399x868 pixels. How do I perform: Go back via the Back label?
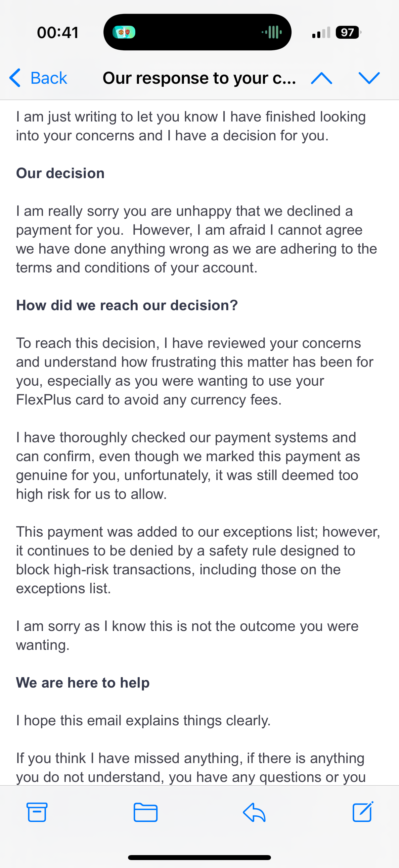click(x=49, y=78)
